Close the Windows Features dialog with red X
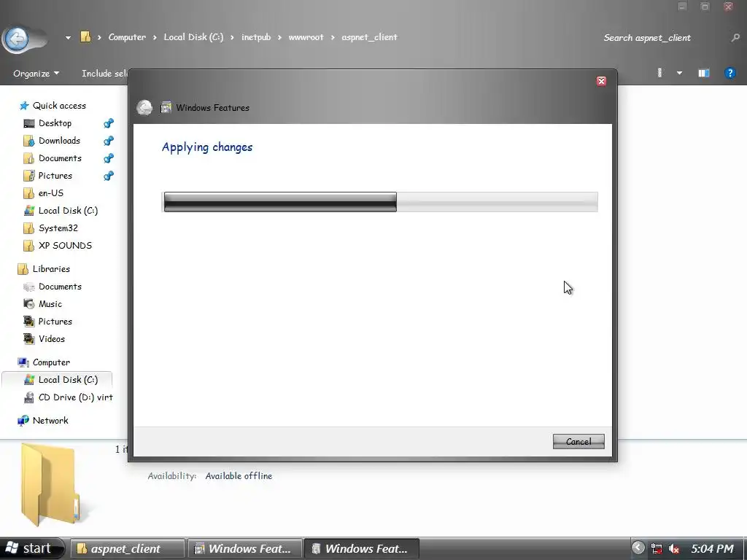This screenshot has height=560, width=747. pos(601,81)
